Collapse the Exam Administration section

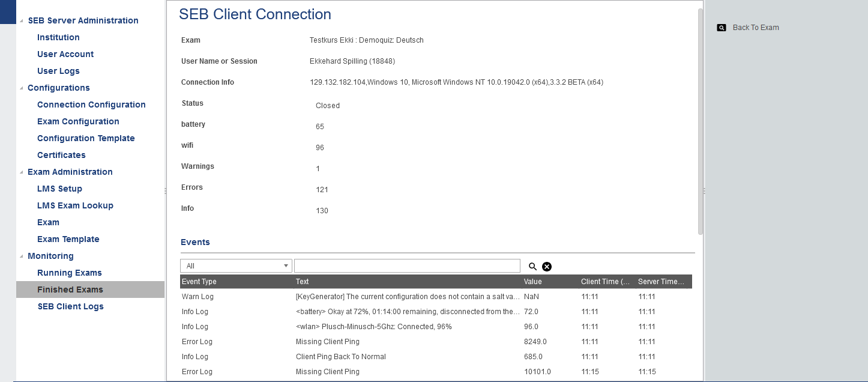22,172
